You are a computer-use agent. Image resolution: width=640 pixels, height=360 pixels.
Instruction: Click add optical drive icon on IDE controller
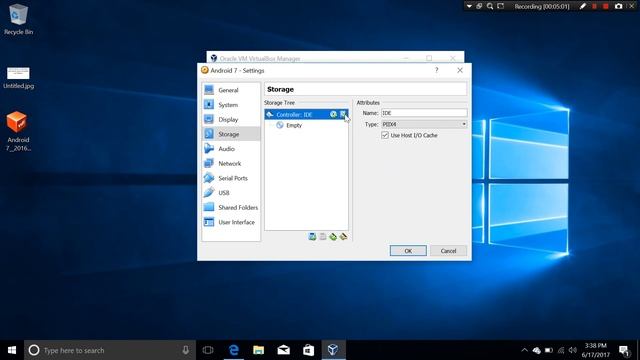pyautogui.click(x=333, y=114)
